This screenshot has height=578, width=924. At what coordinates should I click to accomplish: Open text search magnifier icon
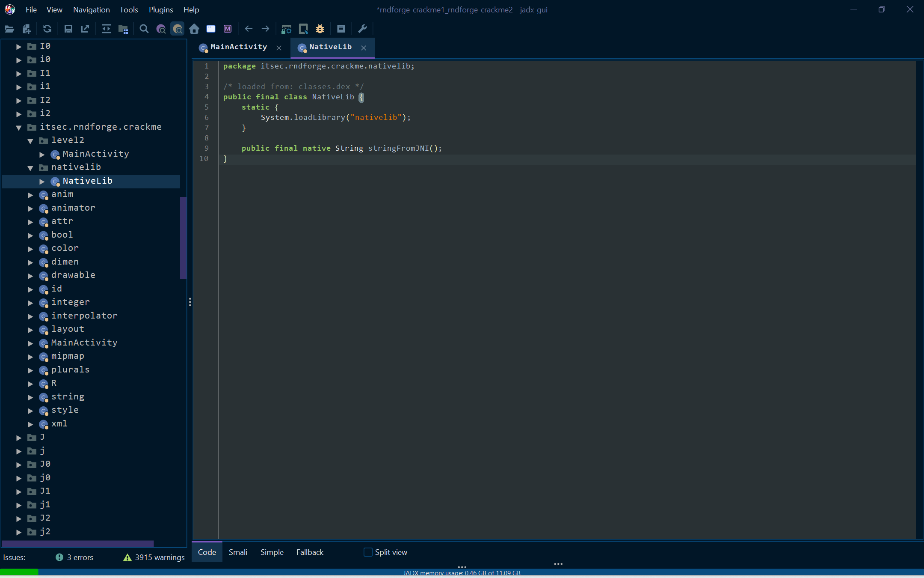pos(144,29)
